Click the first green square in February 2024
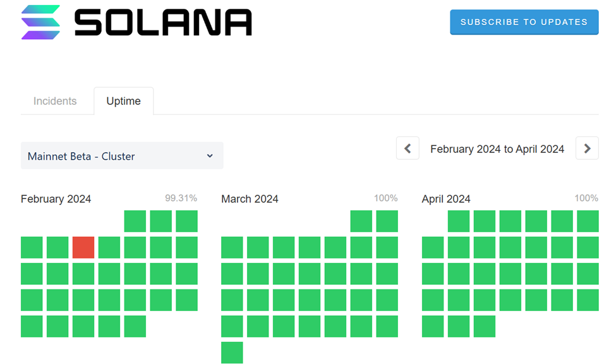 135,221
